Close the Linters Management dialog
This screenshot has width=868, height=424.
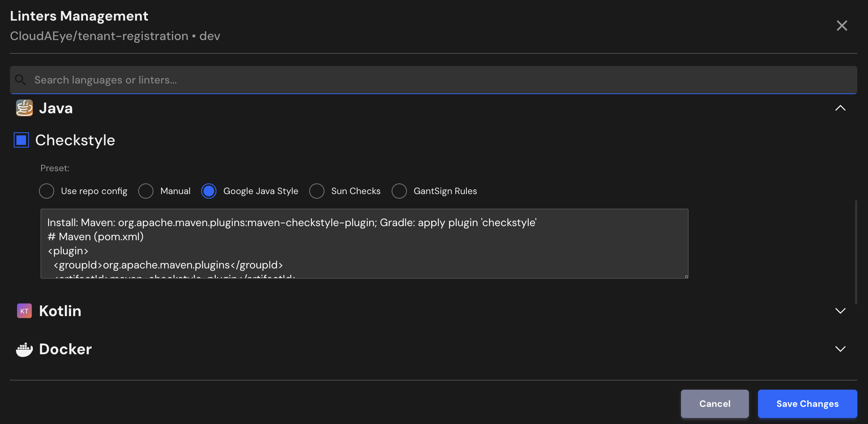[x=842, y=26]
